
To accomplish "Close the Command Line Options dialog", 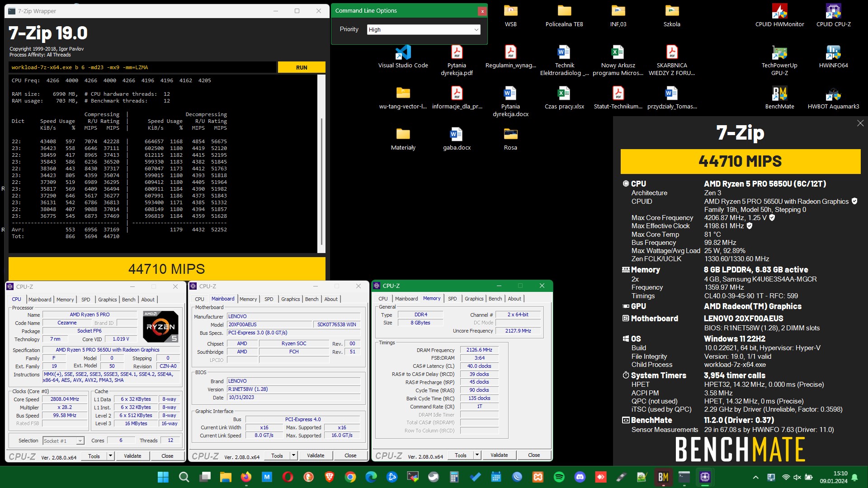I will tap(482, 11).
